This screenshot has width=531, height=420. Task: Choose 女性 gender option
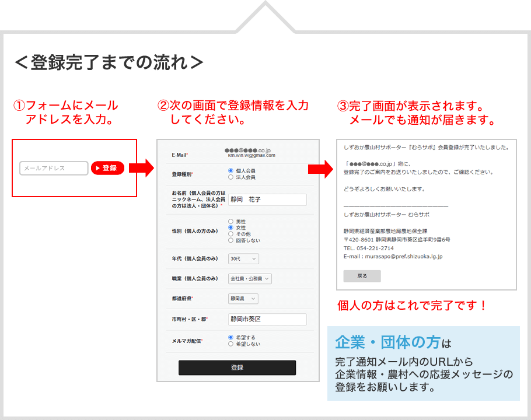231,228
